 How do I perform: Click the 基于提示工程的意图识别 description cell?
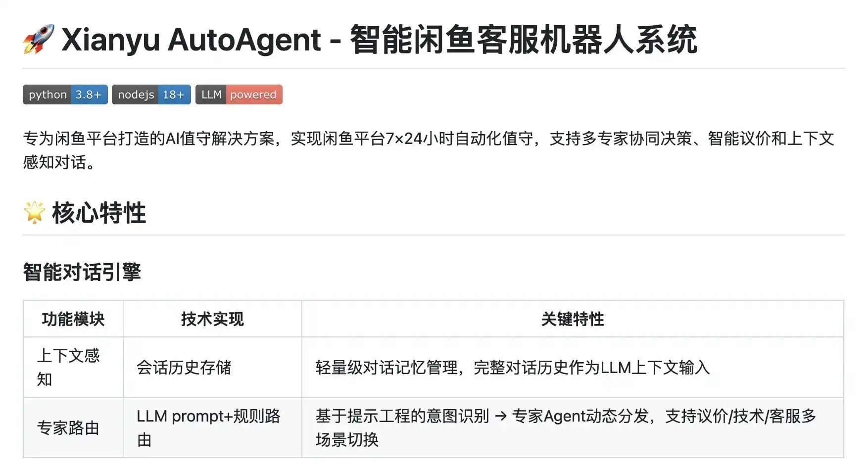[573, 427]
